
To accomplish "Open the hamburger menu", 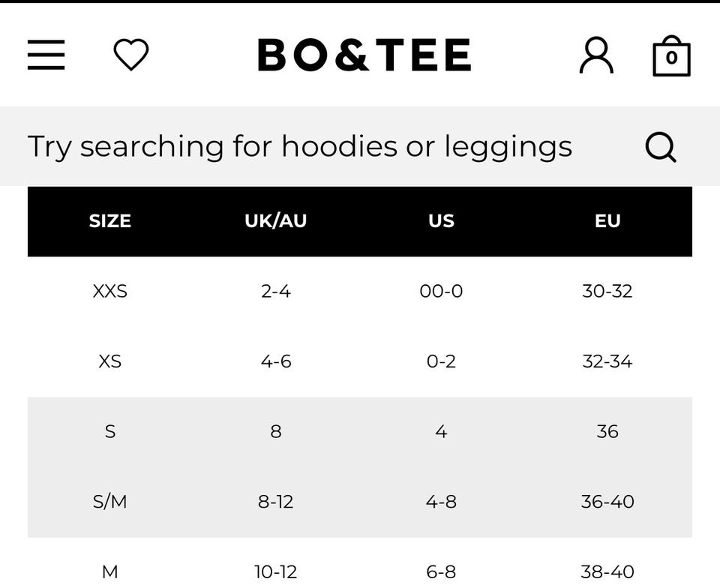I will (46, 55).
